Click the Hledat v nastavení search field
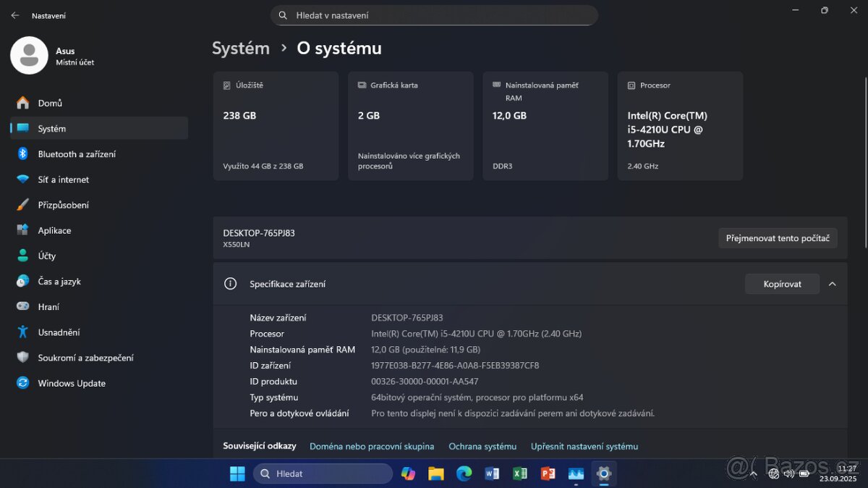The image size is (868, 488). (x=434, y=15)
